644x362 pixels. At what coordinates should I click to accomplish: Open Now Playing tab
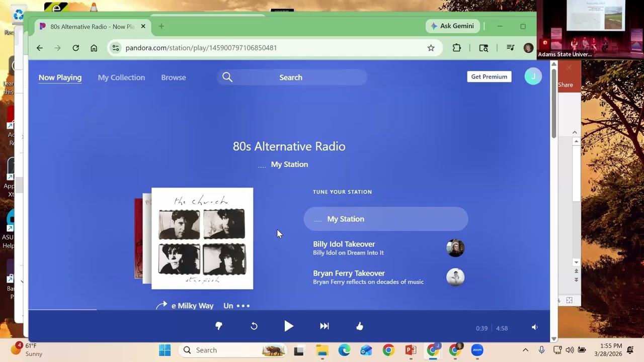(x=60, y=77)
